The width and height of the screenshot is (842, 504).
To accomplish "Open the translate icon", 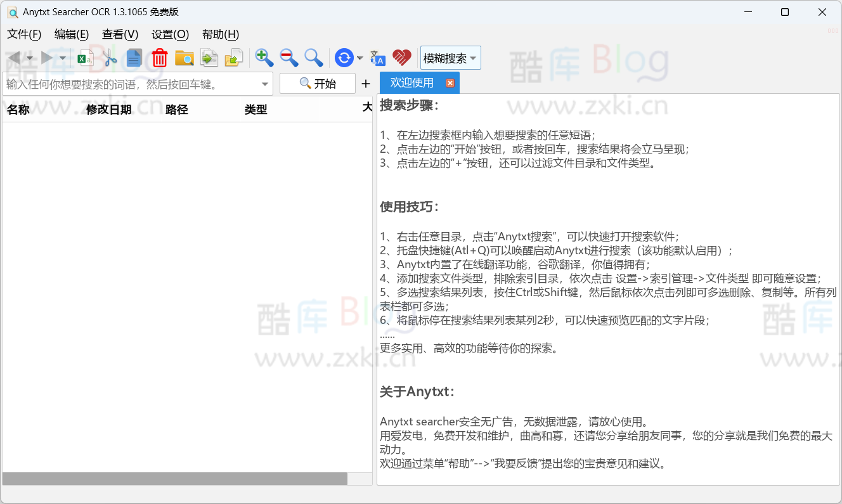I will coord(378,58).
